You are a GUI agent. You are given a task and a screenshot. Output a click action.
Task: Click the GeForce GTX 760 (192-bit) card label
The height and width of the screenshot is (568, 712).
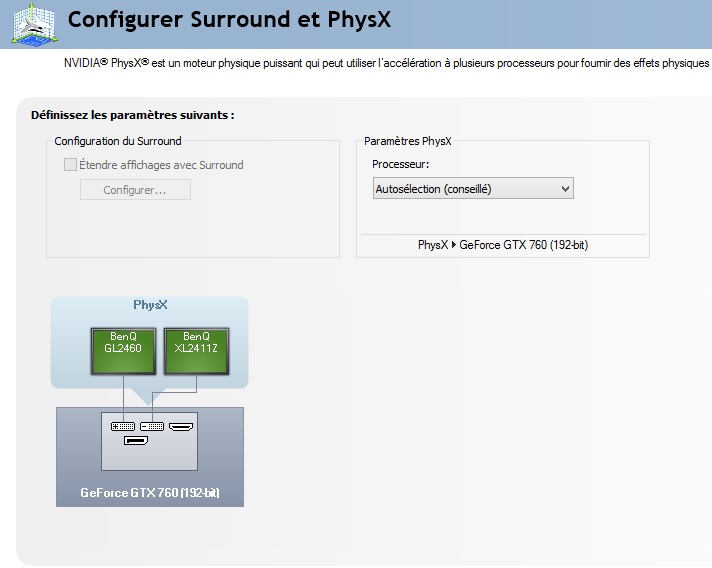(x=150, y=493)
